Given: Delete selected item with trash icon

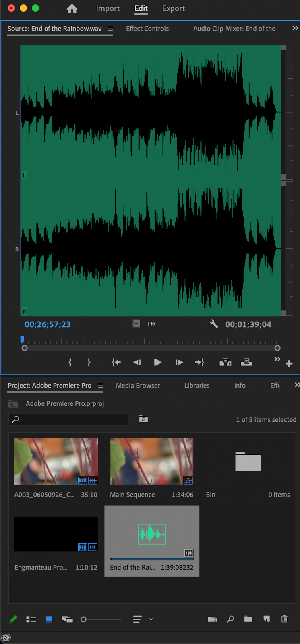Looking at the screenshot, I should [284, 619].
